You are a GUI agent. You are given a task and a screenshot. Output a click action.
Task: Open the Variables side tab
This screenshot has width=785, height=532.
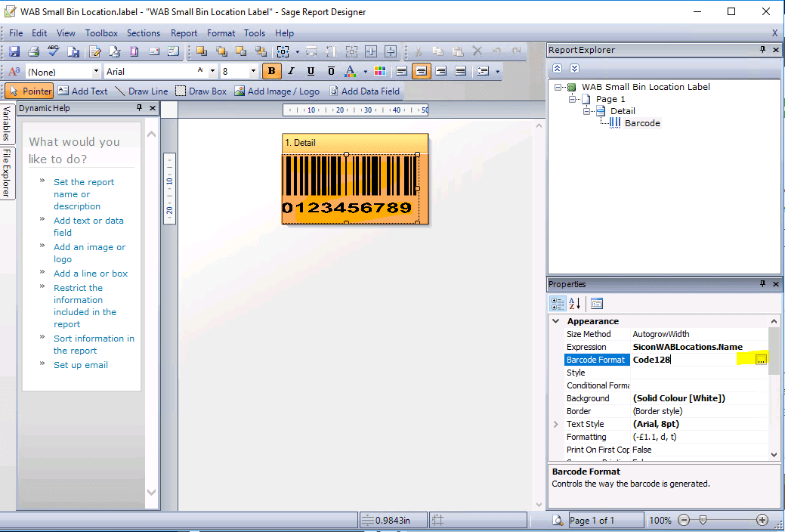pos(7,123)
